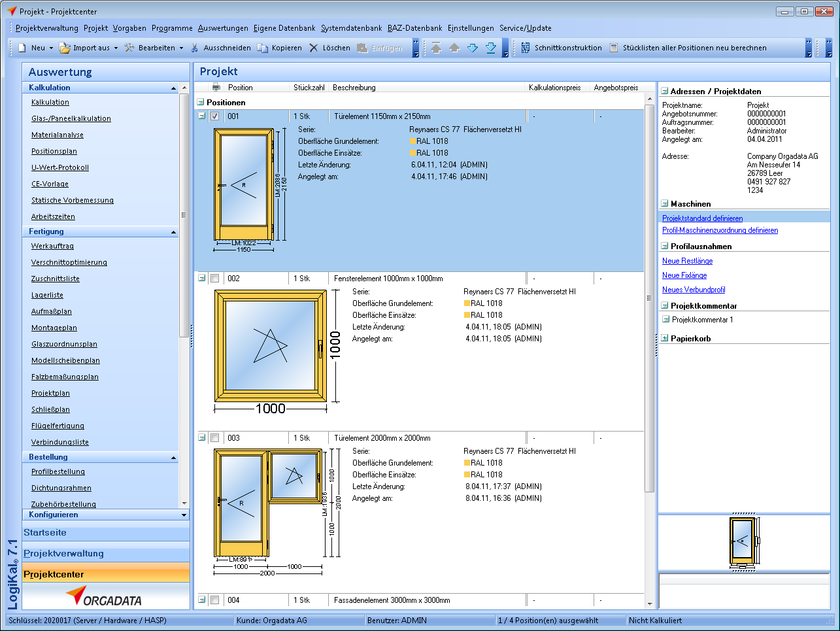Click the Bearbeiten tools icon
Screen dimensions: 840x631
[x=129, y=48]
